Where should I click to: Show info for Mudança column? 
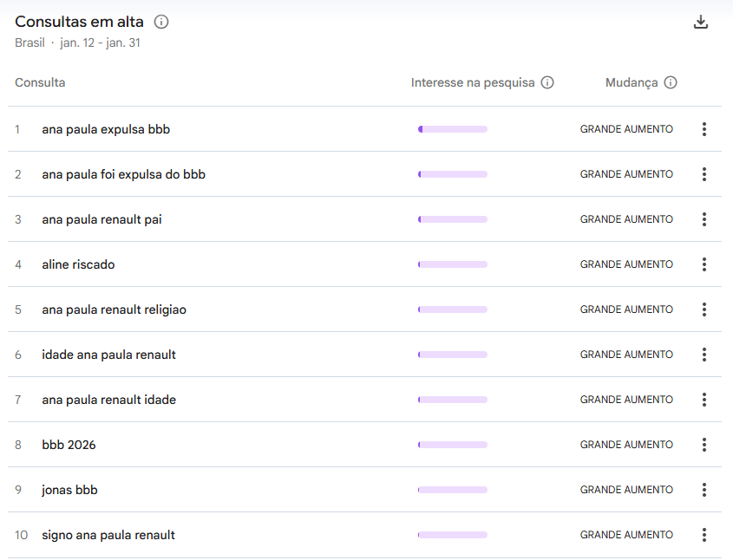pyautogui.click(x=671, y=82)
